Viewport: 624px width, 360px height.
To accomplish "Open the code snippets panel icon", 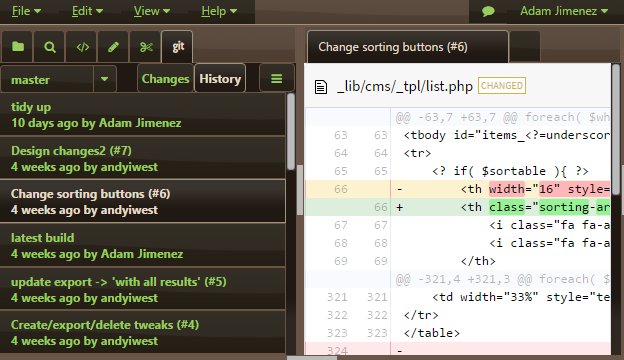I will tap(82, 47).
